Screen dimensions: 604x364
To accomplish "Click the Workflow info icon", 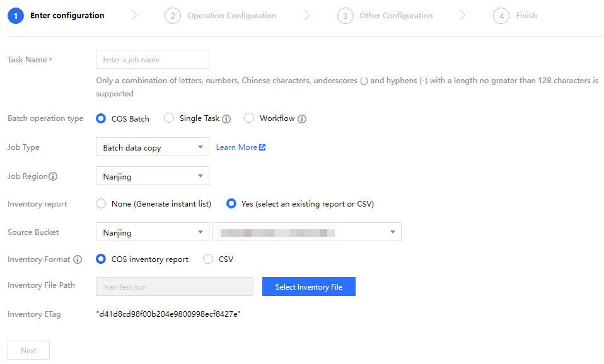I will coord(302,118).
